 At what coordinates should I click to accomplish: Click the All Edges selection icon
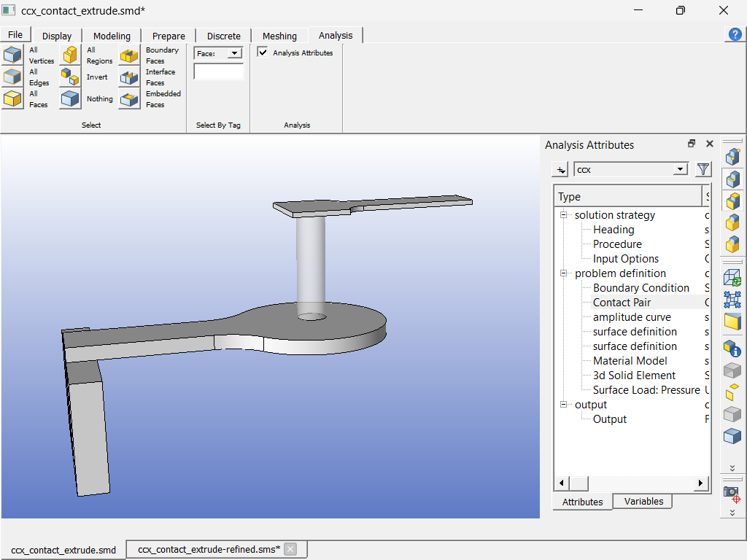(13, 77)
